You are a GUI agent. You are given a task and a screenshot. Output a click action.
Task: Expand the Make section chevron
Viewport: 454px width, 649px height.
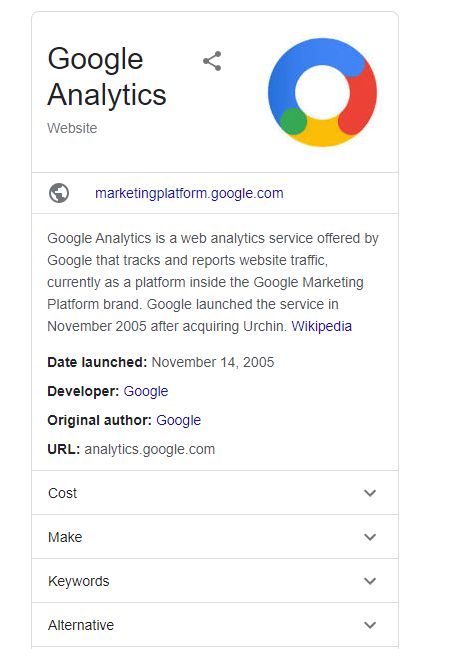coord(370,537)
